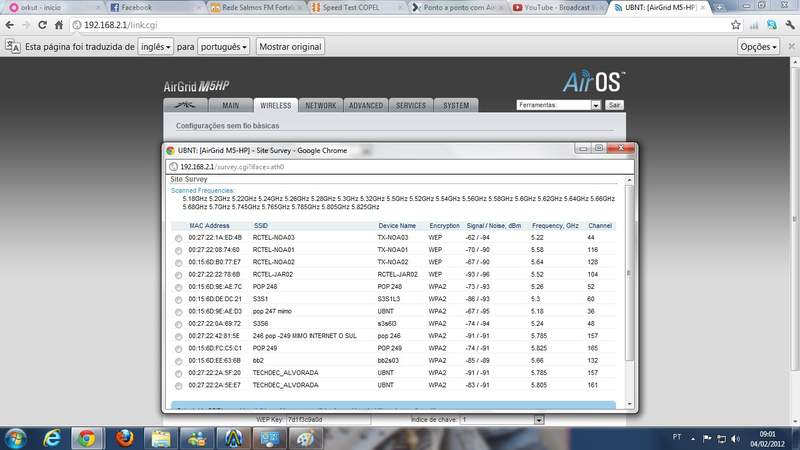Open the ADVANCED tab
The height and width of the screenshot is (450, 800).
coord(366,105)
